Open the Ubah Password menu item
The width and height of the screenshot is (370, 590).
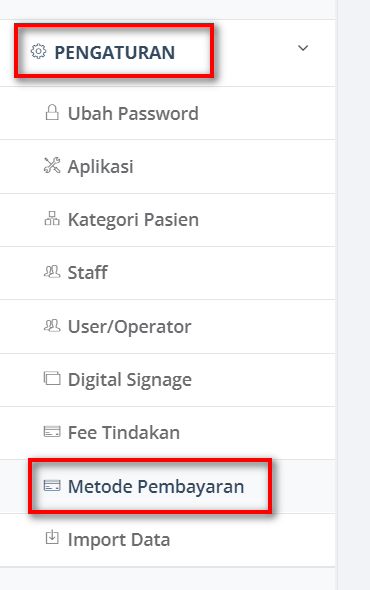point(167,113)
